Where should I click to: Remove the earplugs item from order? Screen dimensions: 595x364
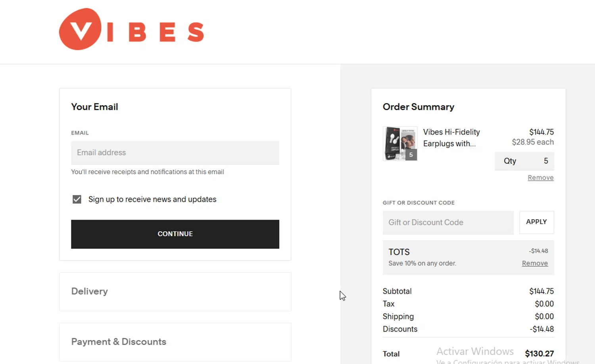tap(540, 178)
